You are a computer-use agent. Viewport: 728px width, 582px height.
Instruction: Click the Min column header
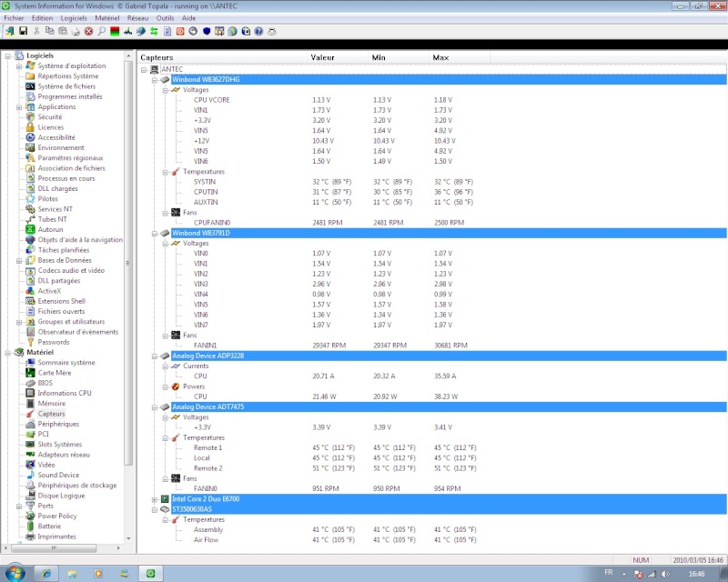[399, 57]
